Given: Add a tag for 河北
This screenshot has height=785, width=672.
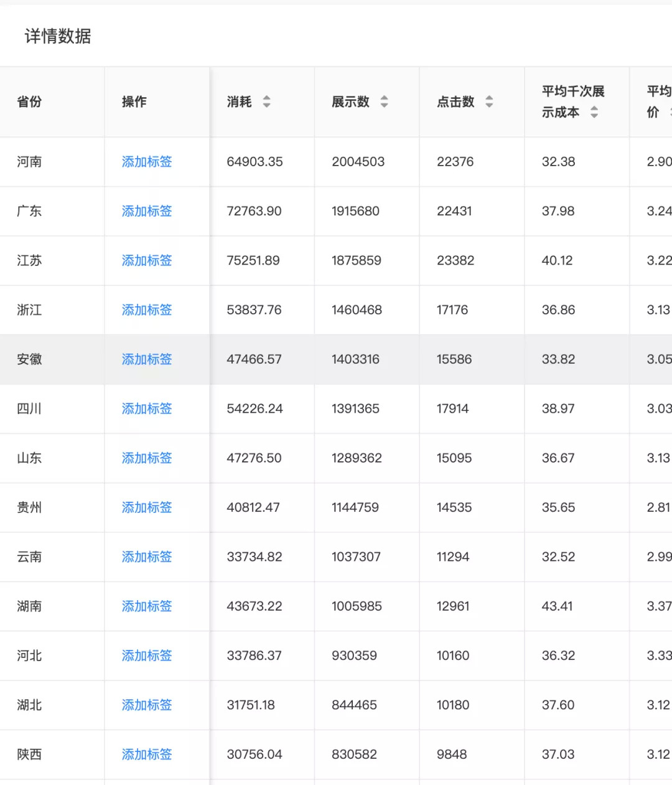Looking at the screenshot, I should [147, 656].
